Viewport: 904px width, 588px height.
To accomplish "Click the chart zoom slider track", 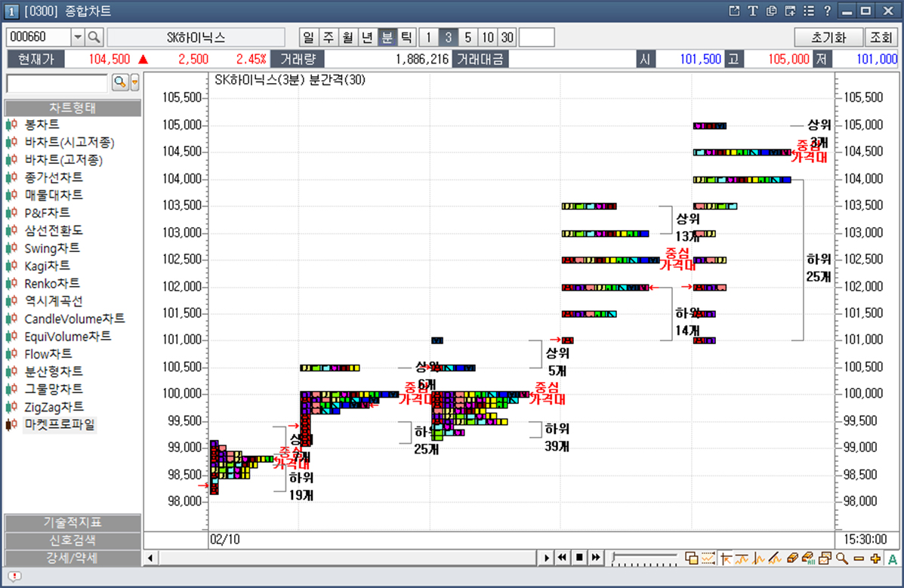I will pyautogui.click(x=646, y=559).
